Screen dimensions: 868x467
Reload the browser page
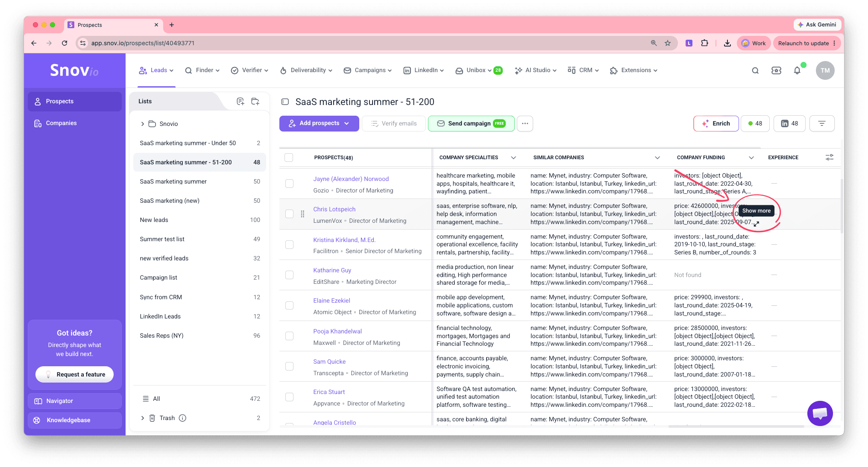click(x=65, y=43)
